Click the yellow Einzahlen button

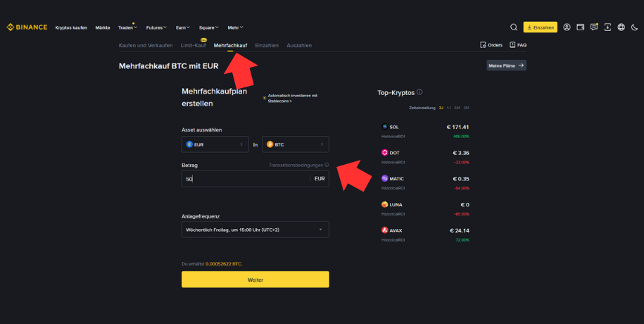pos(540,27)
